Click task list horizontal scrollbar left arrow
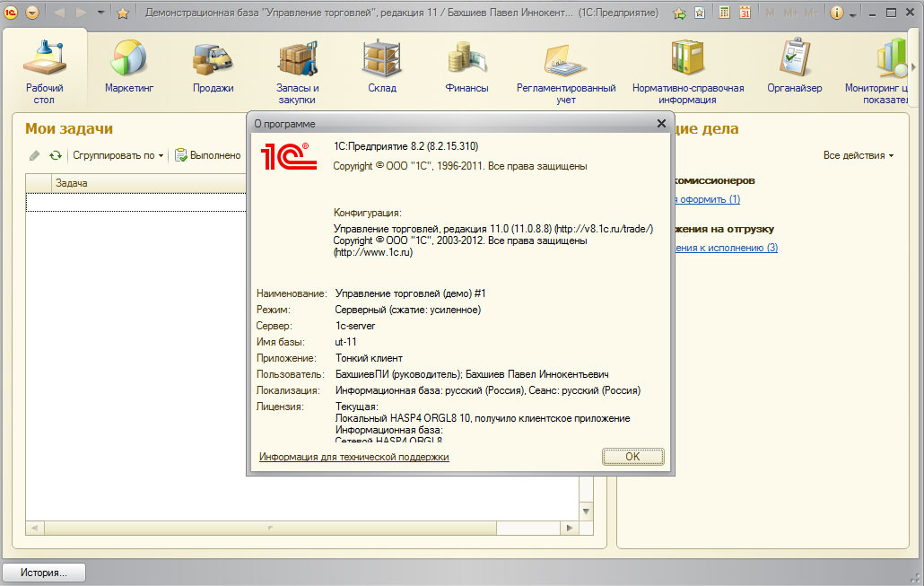Viewport: 924px width, 586px height. click(x=35, y=528)
